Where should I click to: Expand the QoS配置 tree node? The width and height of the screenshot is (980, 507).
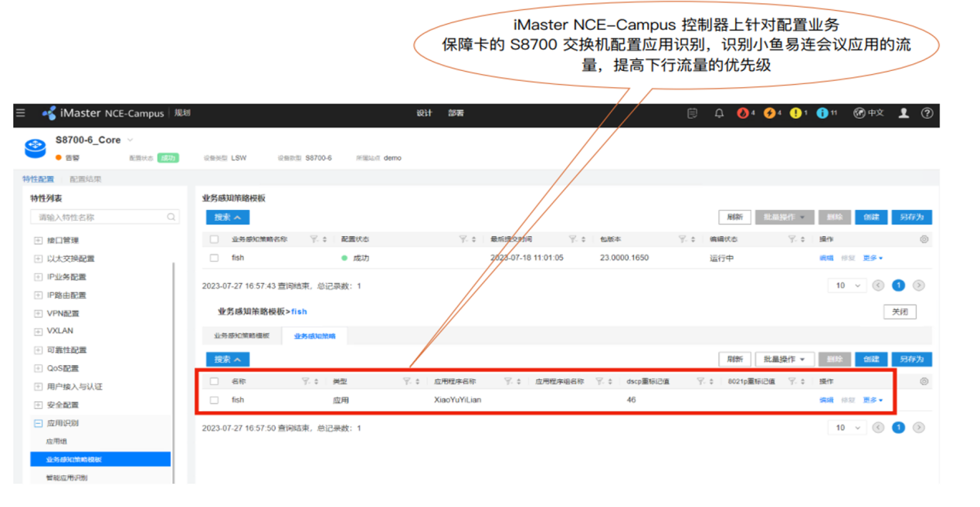click(38, 368)
